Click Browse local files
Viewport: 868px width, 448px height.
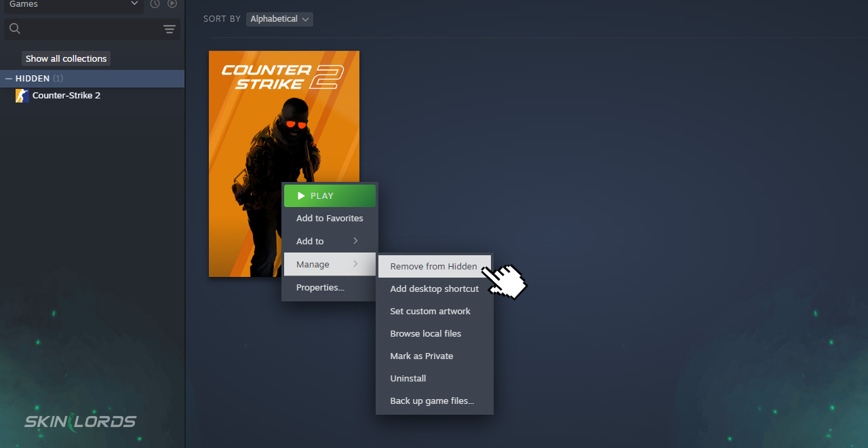coord(435,333)
